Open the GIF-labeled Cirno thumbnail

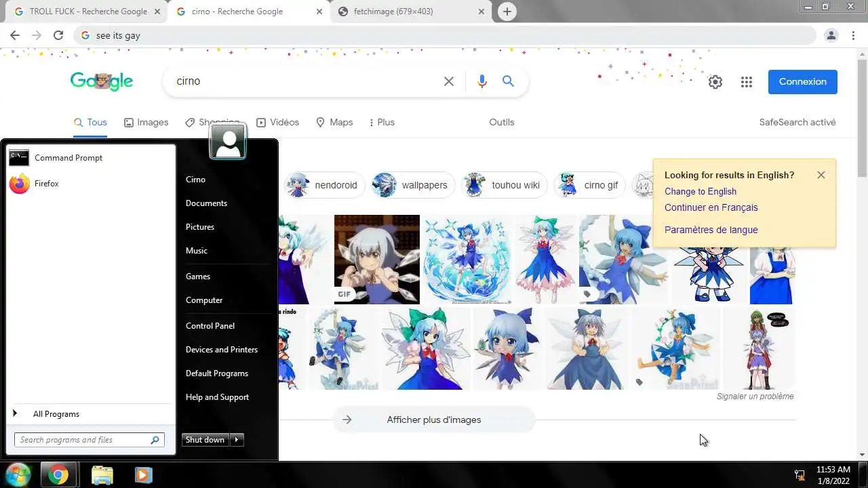[x=377, y=260]
